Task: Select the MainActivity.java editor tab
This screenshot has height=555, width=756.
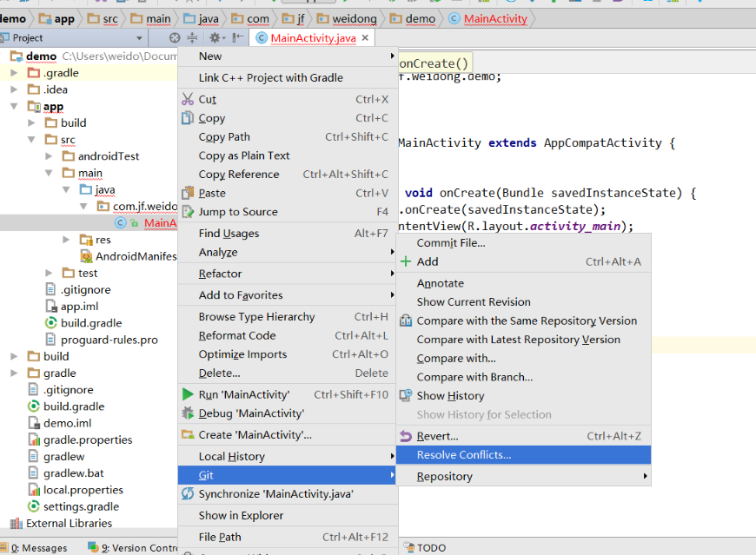Action: click(x=314, y=38)
